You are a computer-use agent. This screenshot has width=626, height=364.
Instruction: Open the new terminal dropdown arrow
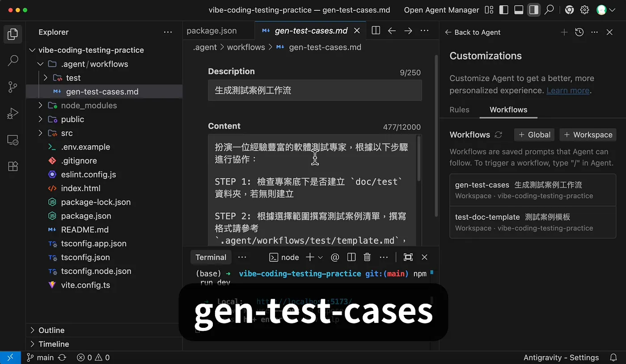pos(320,257)
